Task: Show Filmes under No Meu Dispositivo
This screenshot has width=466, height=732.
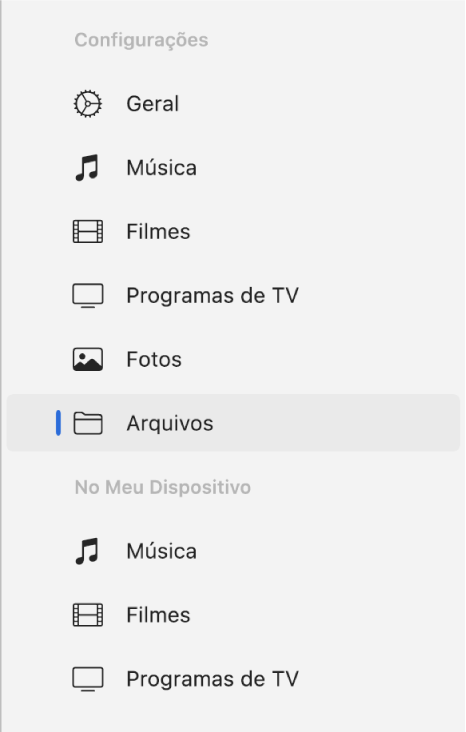Action: click(x=233, y=615)
